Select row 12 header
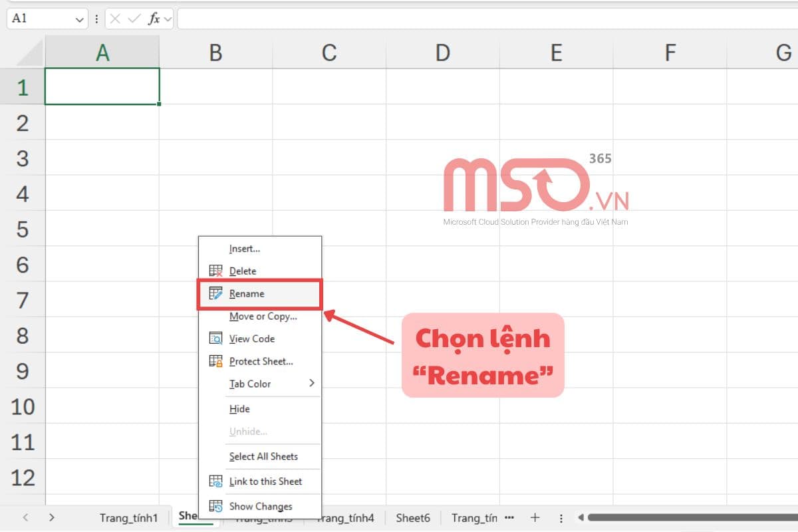 point(23,477)
